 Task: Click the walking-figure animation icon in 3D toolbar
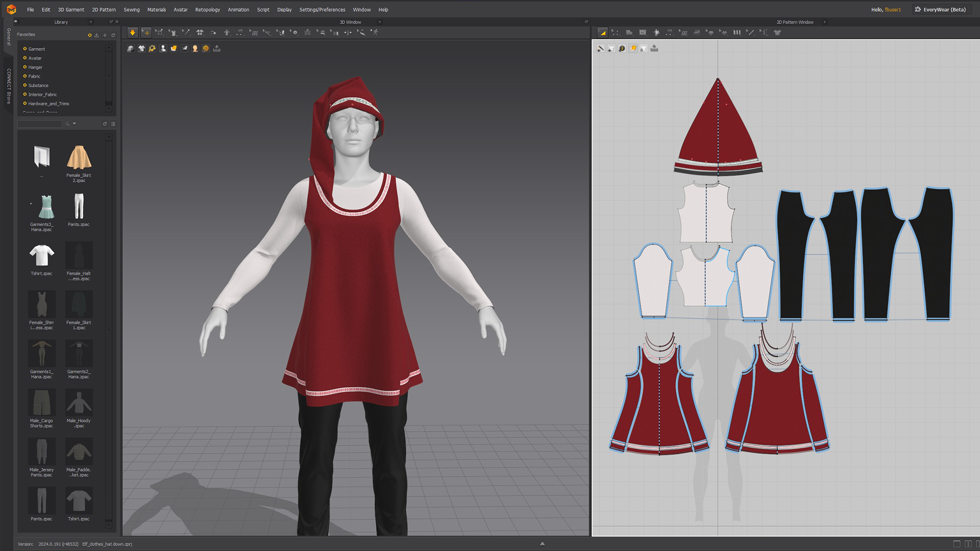click(x=375, y=33)
